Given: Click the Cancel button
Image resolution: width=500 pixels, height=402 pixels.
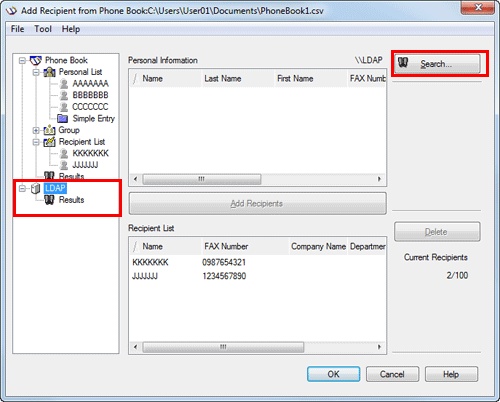Looking at the screenshot, I should point(392,374).
